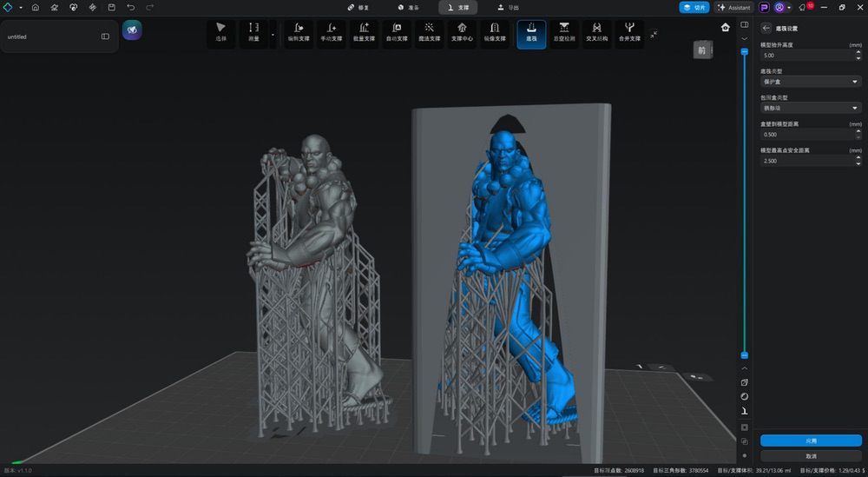Click the blue 应用 (Apply) button
868x477 pixels.
(x=811, y=441)
